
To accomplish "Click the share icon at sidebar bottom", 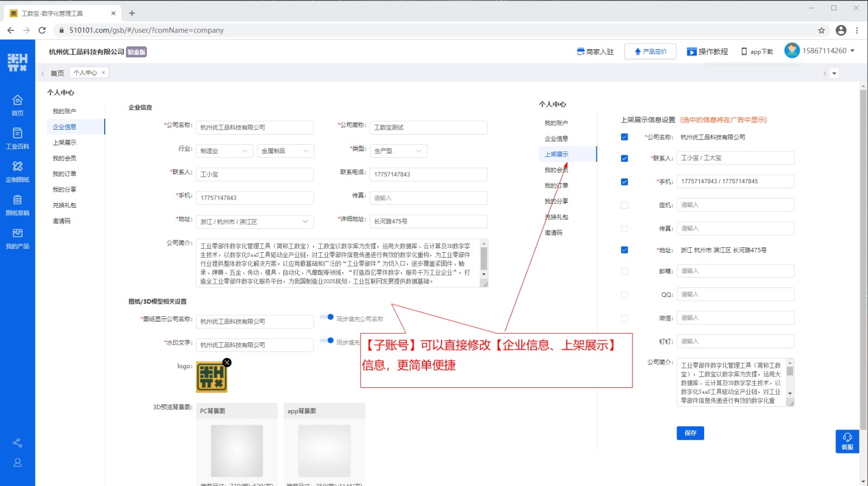I will click(x=17, y=443).
